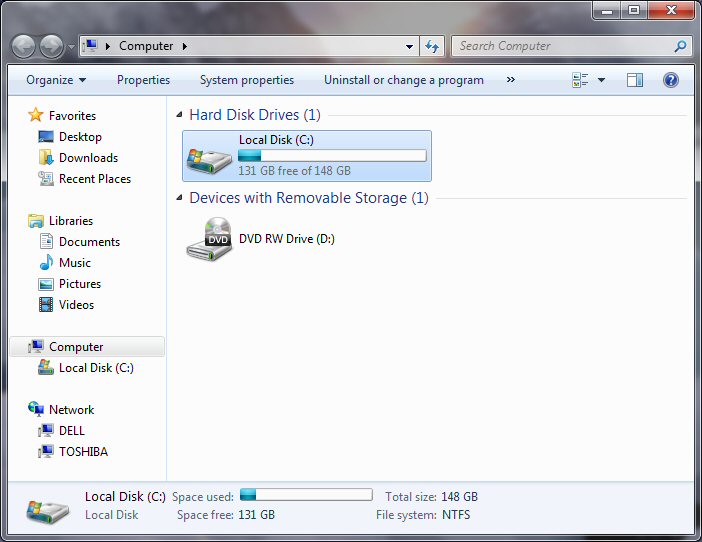Expand the address bar history dropdown
The height and width of the screenshot is (542, 702).
pyautogui.click(x=410, y=46)
